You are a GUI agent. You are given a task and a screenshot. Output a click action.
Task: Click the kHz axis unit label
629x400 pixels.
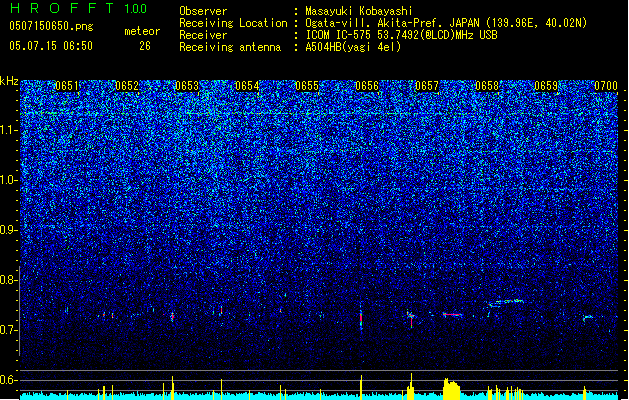(9, 81)
